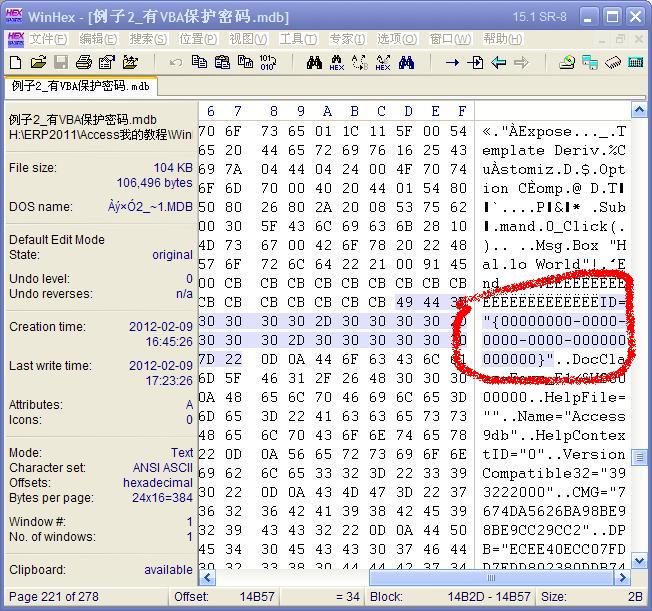Open the 文件(F) menu

pos(48,39)
